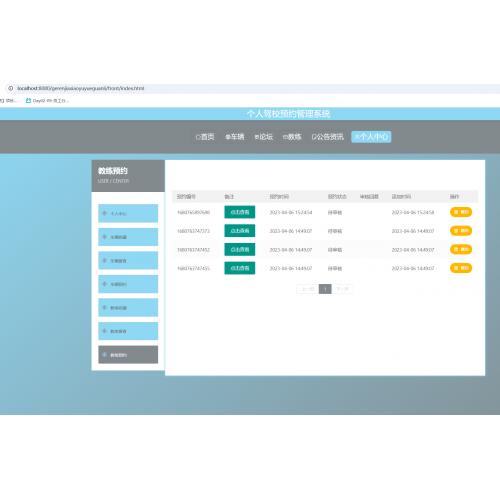Viewport: 500px width, 500px height.
Task: Click orange delete button in second row
Action: tap(461, 231)
